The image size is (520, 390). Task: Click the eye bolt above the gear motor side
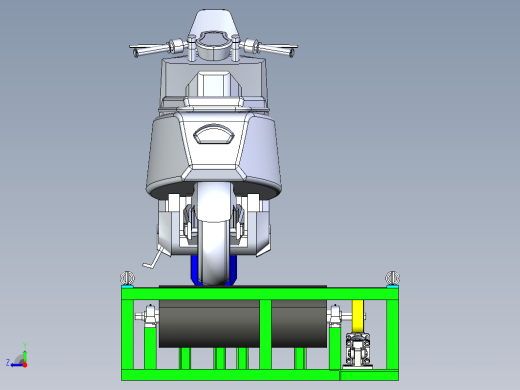click(x=392, y=278)
